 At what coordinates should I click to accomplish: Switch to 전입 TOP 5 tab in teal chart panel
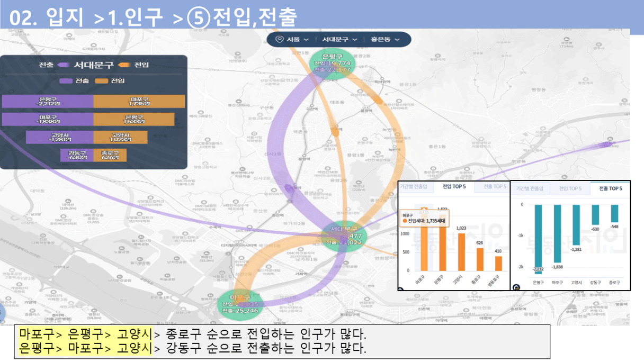pos(569,188)
